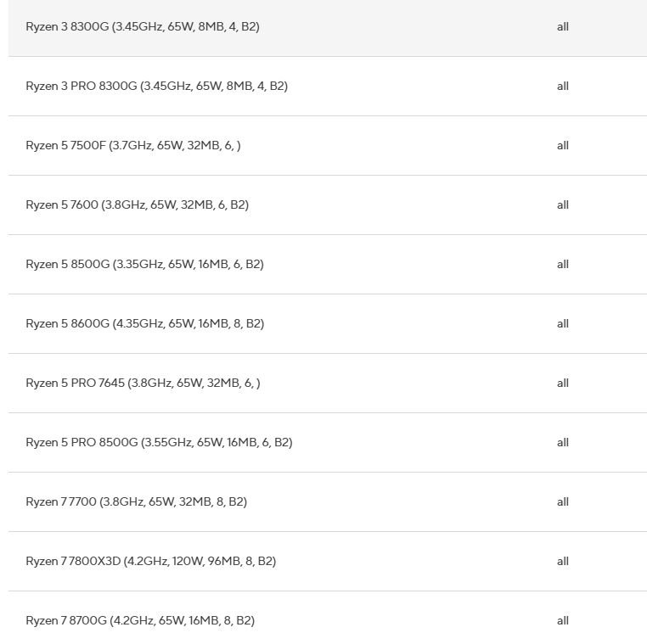The image size is (647, 644).
Task: Click "all" beside Ryzen 5 8600G
Action: (563, 323)
